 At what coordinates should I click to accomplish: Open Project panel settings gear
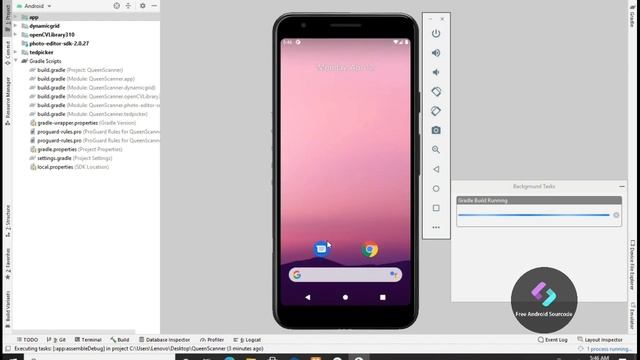[142, 6]
